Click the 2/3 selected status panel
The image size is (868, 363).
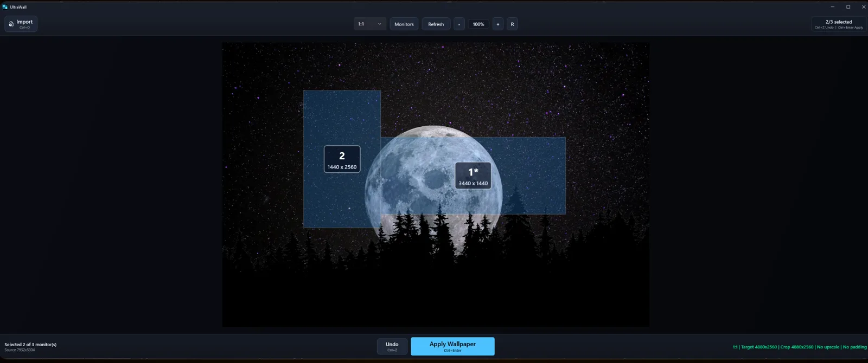pyautogui.click(x=839, y=24)
